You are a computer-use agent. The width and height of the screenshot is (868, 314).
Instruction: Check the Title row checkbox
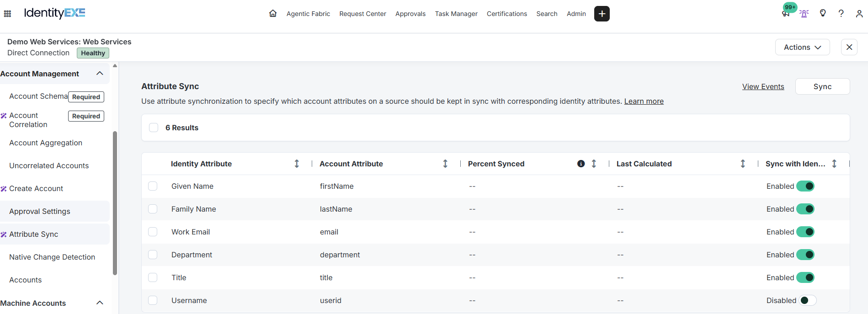tap(153, 277)
